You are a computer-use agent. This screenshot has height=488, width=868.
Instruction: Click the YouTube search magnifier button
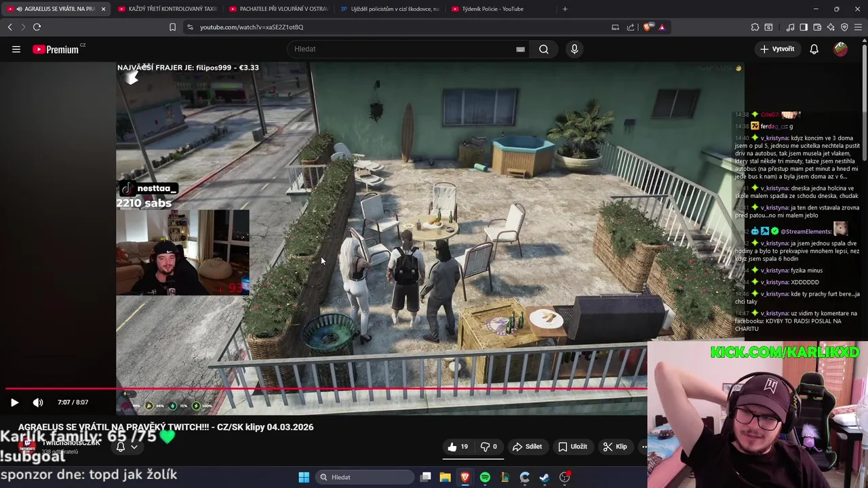(544, 49)
